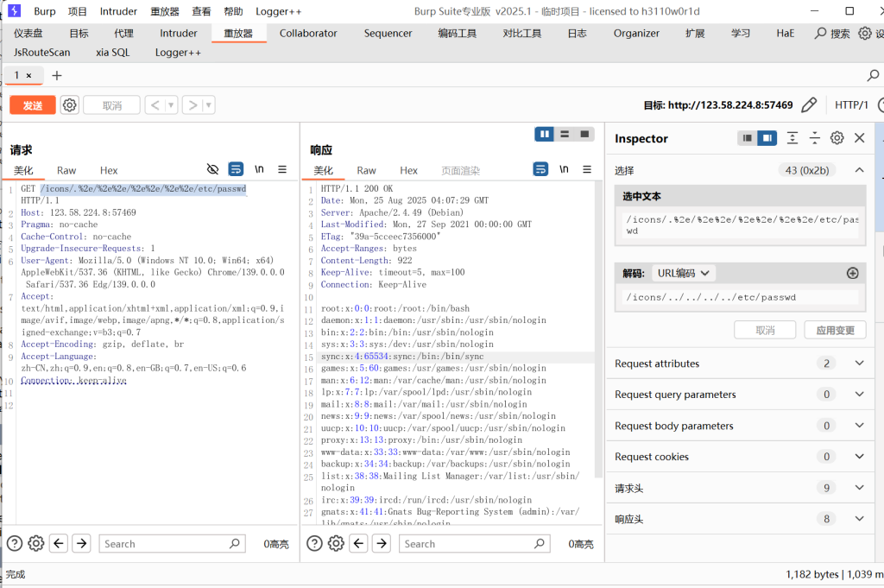
Task: Close repeater tab 1
Action: coord(28,75)
